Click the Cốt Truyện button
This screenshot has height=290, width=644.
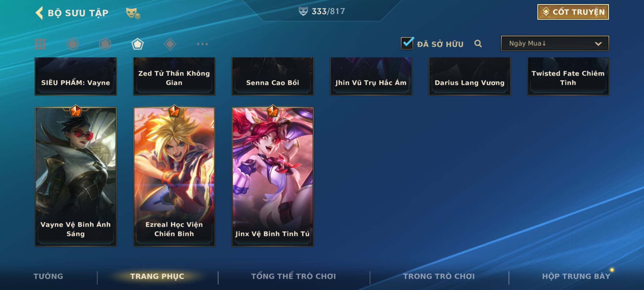pyautogui.click(x=573, y=12)
